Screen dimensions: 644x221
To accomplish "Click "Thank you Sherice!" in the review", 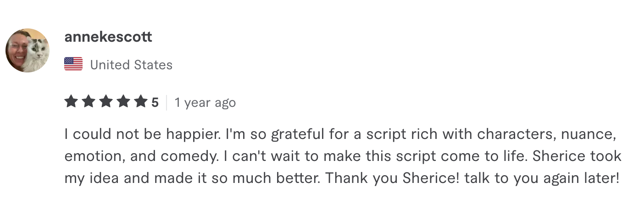I will pyautogui.click(x=393, y=178).
